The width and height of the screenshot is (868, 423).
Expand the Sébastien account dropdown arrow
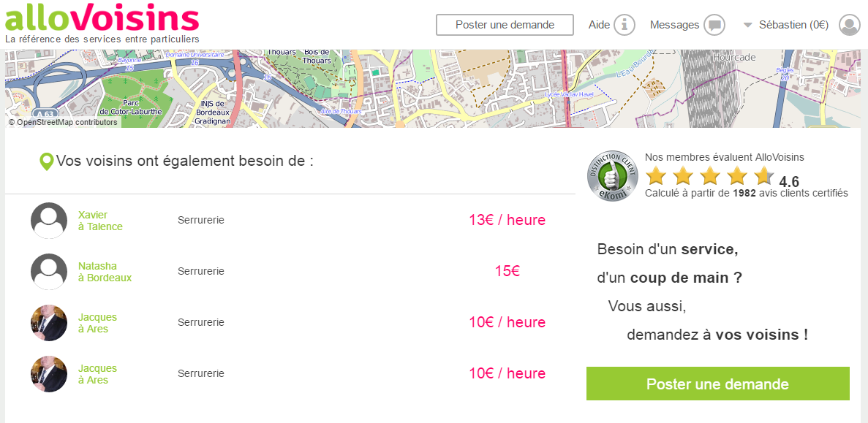click(x=748, y=25)
